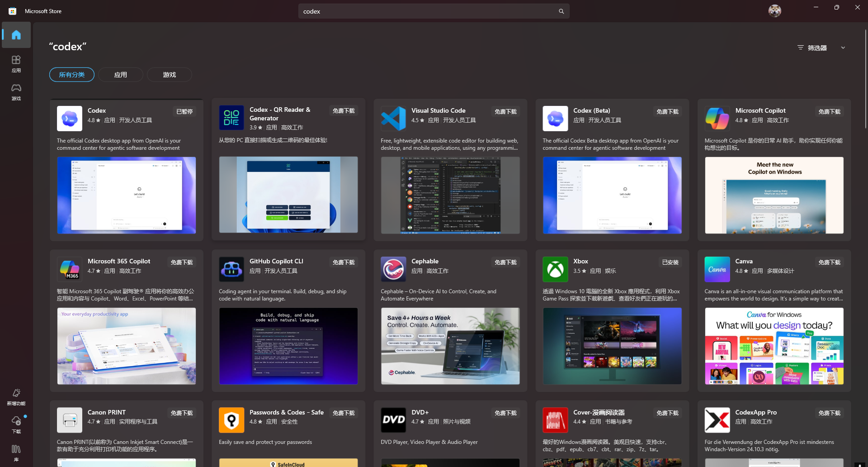Select the 所有分类 category tab
The image size is (868, 467).
tap(72, 75)
